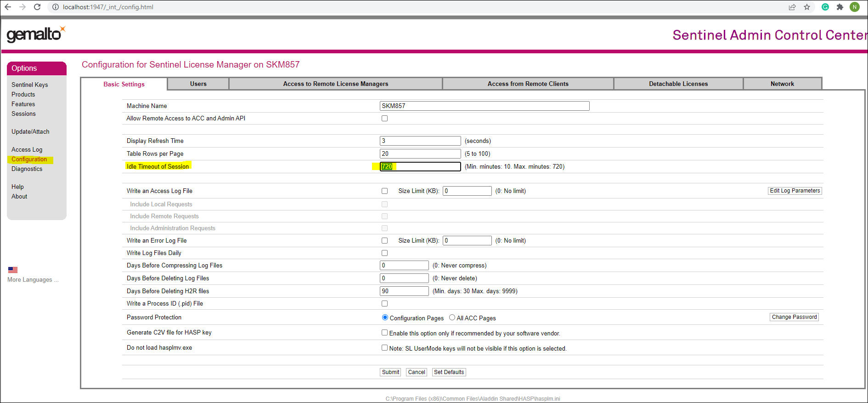The image size is (868, 403).
Task: Open the More Languages link
Action: coord(33,280)
